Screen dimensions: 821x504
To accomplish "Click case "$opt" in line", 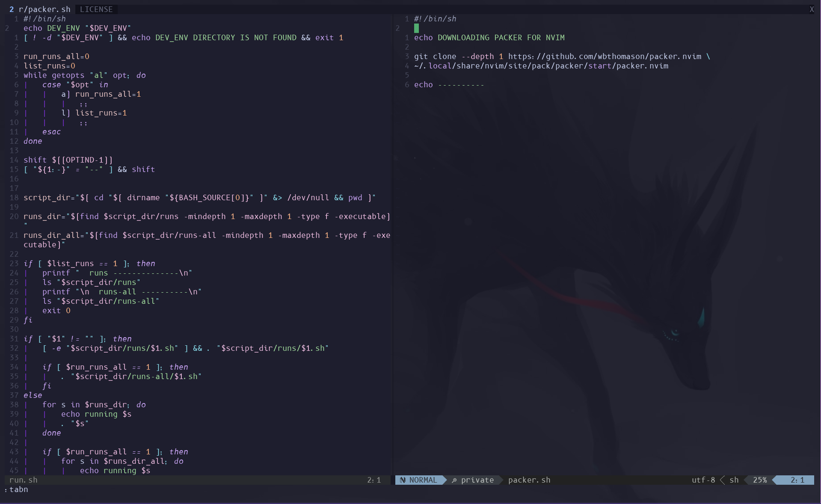I will point(75,85).
